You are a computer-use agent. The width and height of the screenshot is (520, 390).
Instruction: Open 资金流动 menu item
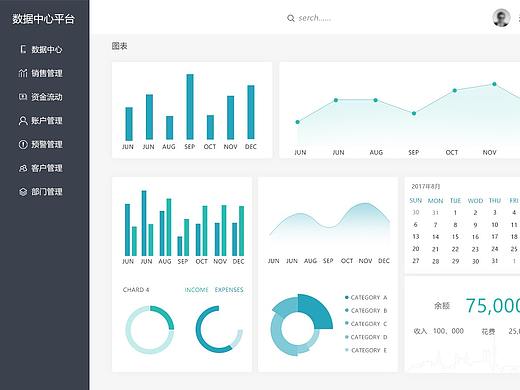(x=47, y=97)
